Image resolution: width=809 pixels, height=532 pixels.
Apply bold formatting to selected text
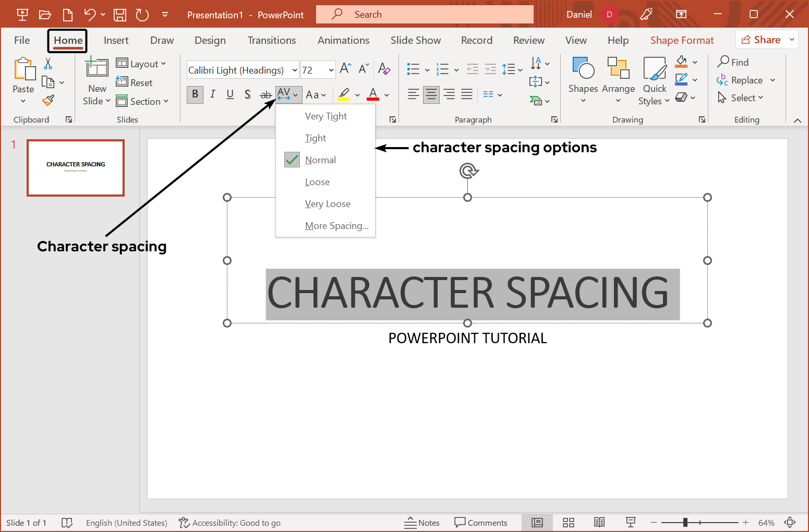(195, 94)
